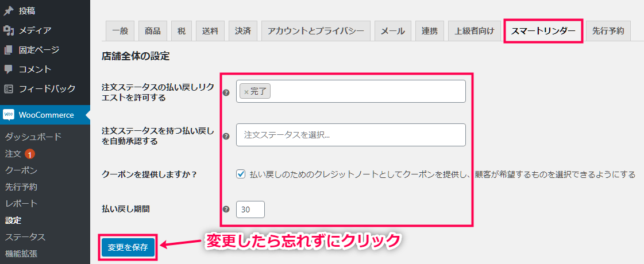Switch to the 税 tab

tap(181, 31)
